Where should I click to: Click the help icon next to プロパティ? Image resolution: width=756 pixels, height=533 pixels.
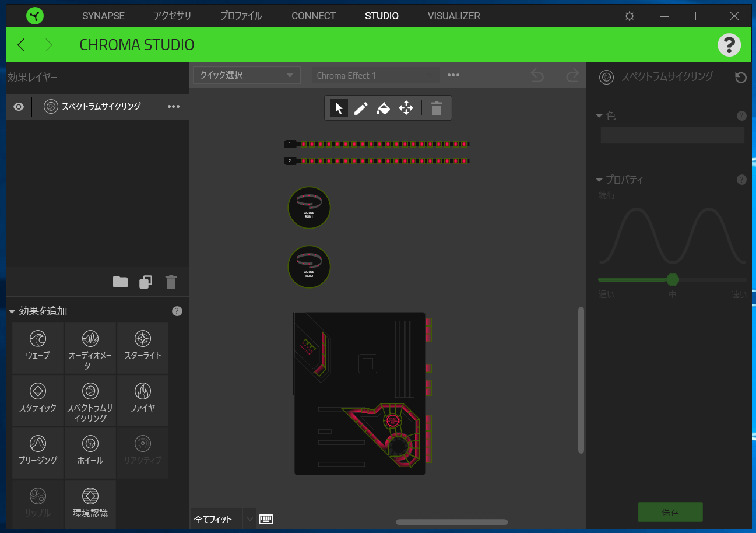[x=741, y=180]
